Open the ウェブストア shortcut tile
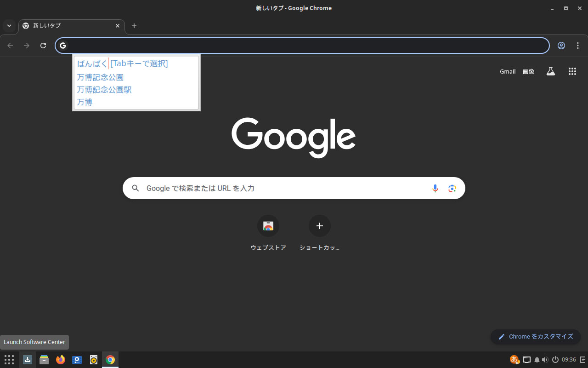588x368 pixels. [x=268, y=226]
